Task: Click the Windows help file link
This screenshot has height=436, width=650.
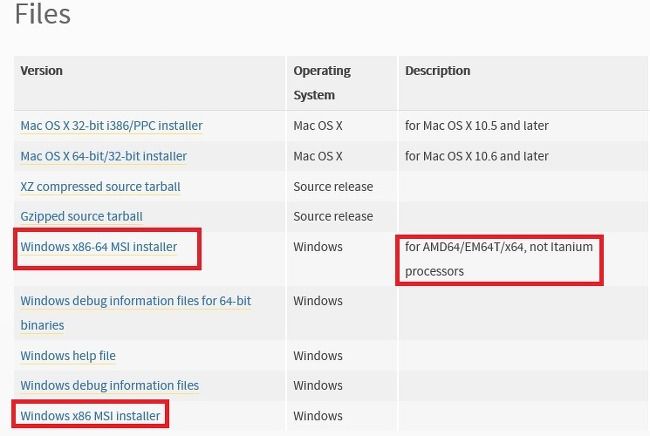Action: 68,356
